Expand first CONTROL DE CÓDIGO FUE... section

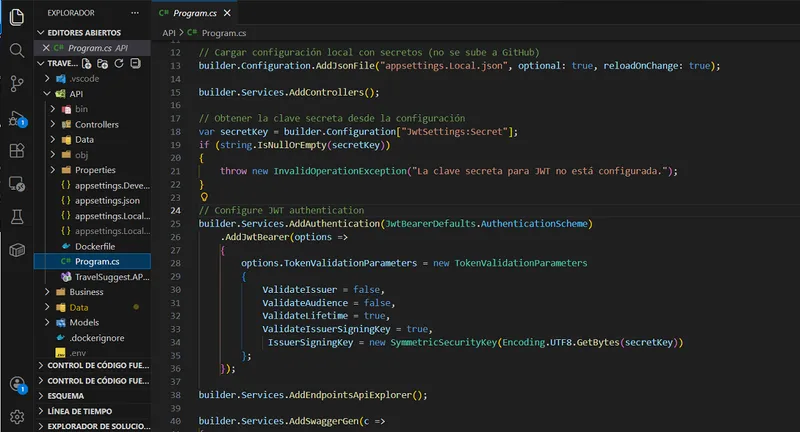tap(94, 365)
